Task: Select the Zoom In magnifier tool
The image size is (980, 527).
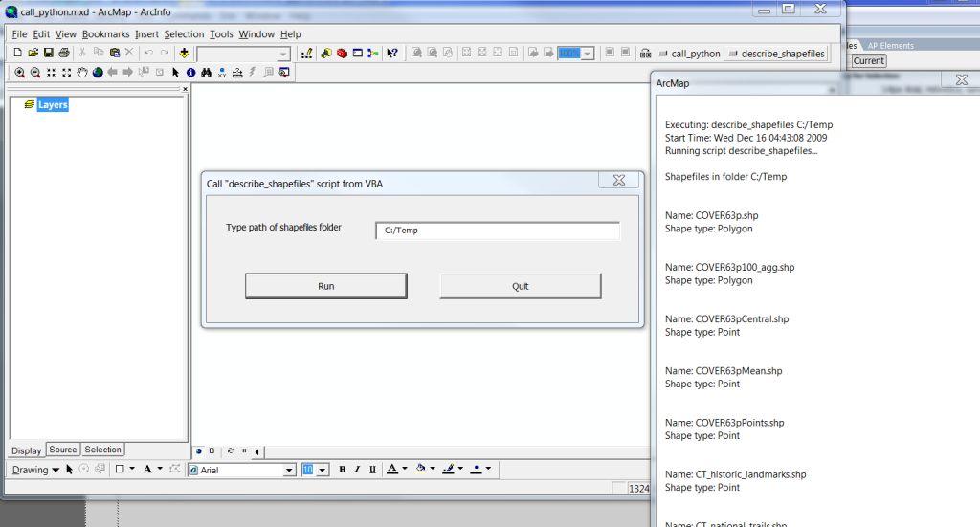Action: 19,73
